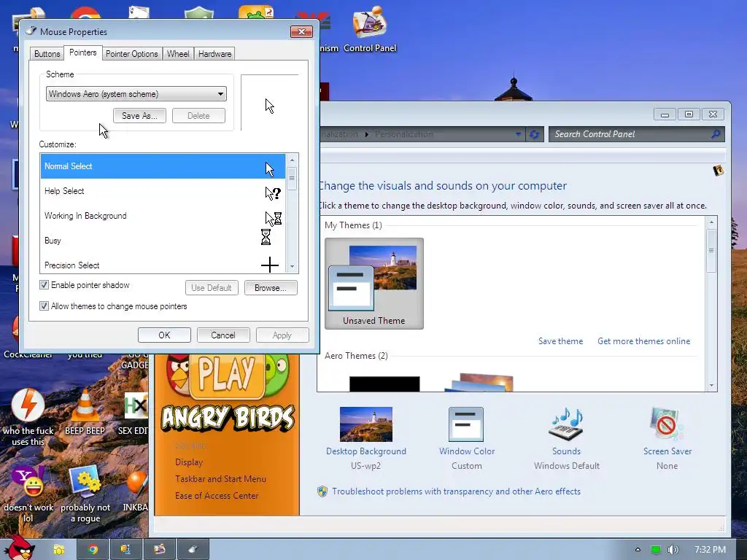Click Get more themes online link
Screen dimensions: 747x560
pos(643,341)
